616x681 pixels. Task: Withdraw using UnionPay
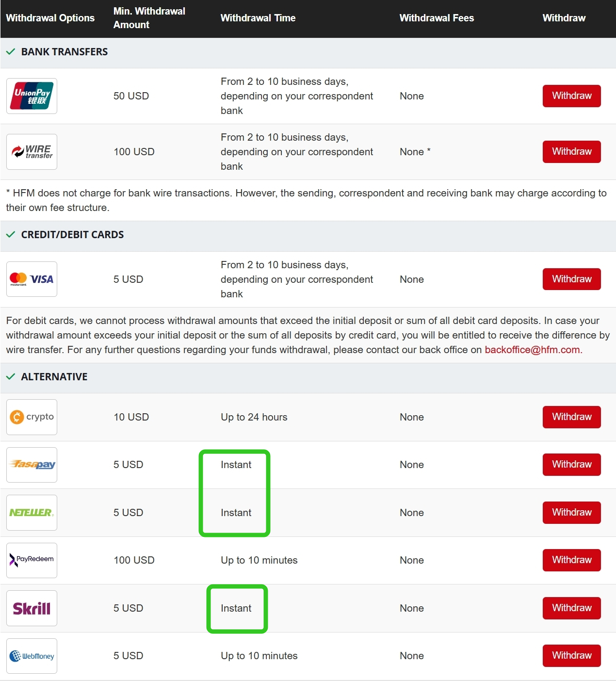[571, 96]
